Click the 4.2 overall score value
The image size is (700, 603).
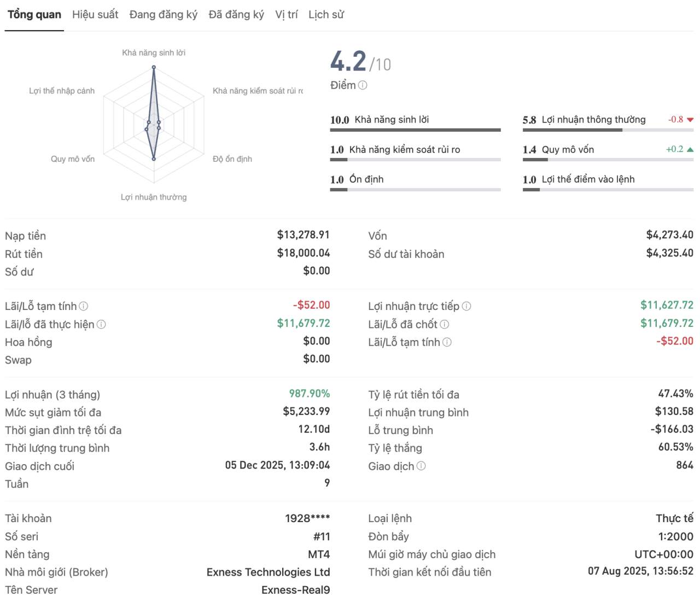tap(348, 61)
